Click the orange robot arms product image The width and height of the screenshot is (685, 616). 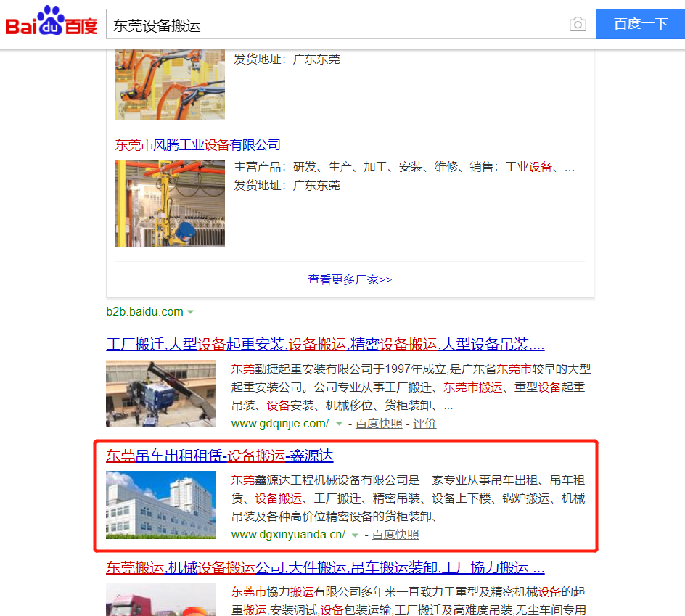click(170, 85)
